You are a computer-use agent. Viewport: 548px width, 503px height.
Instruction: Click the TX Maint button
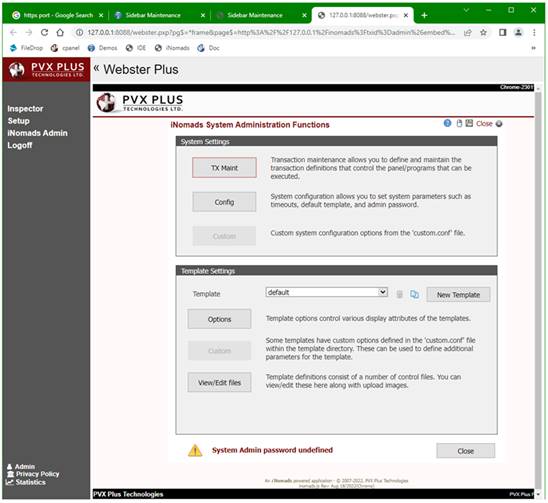pos(224,168)
